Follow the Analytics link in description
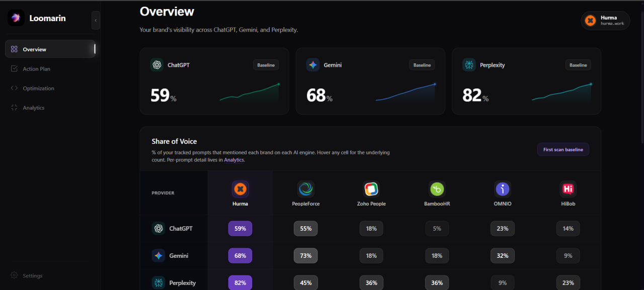Screen dimensions: 644x290 pos(234,160)
